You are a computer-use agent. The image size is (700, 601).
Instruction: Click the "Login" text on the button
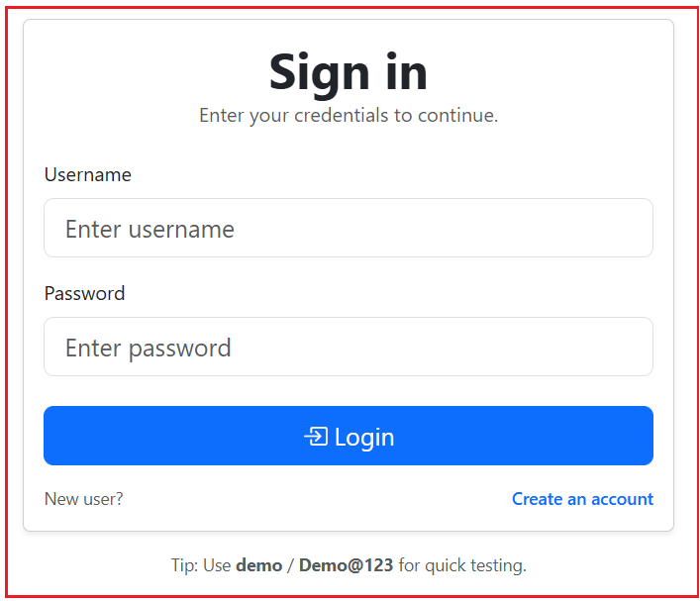pos(364,438)
